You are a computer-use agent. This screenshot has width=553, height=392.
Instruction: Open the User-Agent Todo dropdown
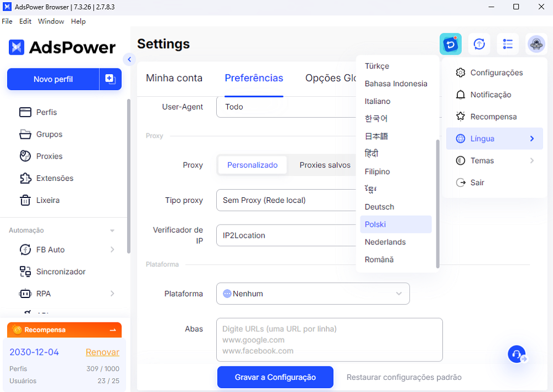286,107
